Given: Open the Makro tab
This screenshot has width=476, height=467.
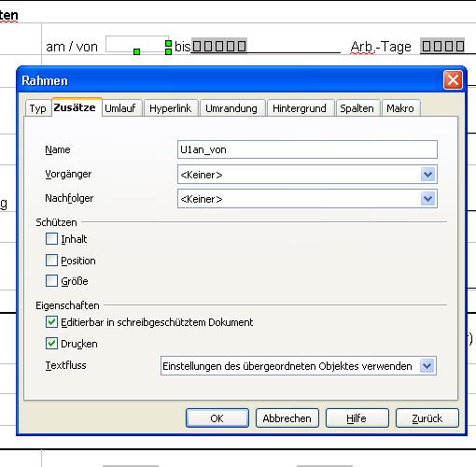Looking at the screenshot, I should [x=401, y=108].
